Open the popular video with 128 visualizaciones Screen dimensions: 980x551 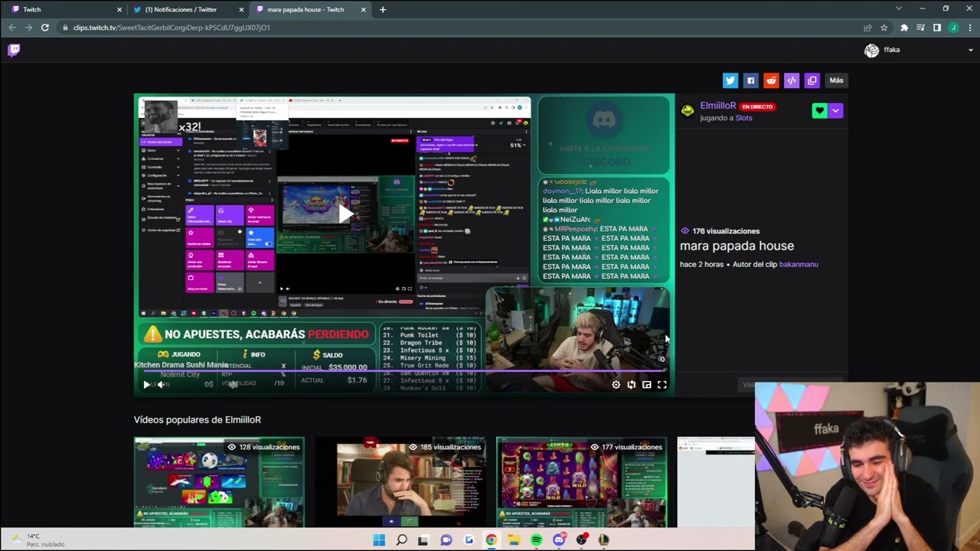[x=219, y=482]
